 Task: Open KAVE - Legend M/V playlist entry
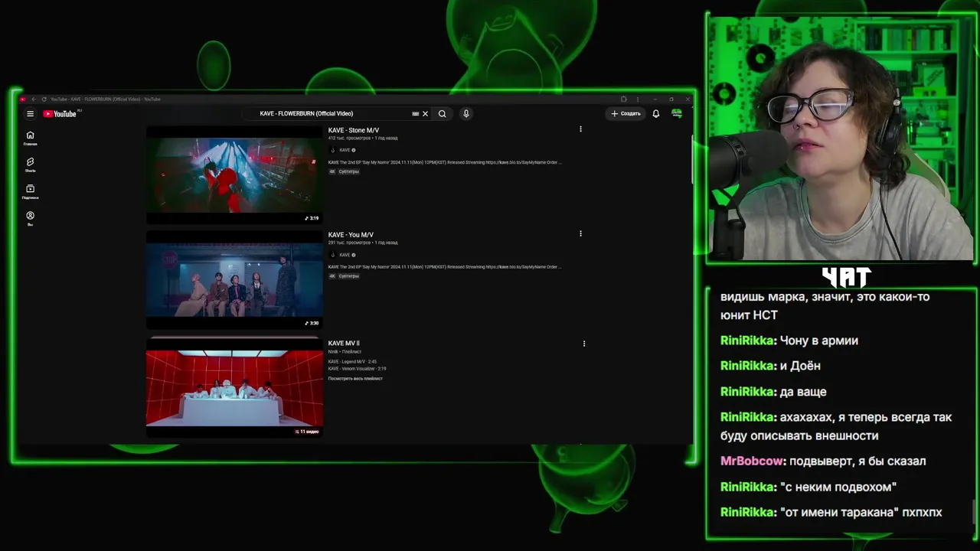click(352, 362)
